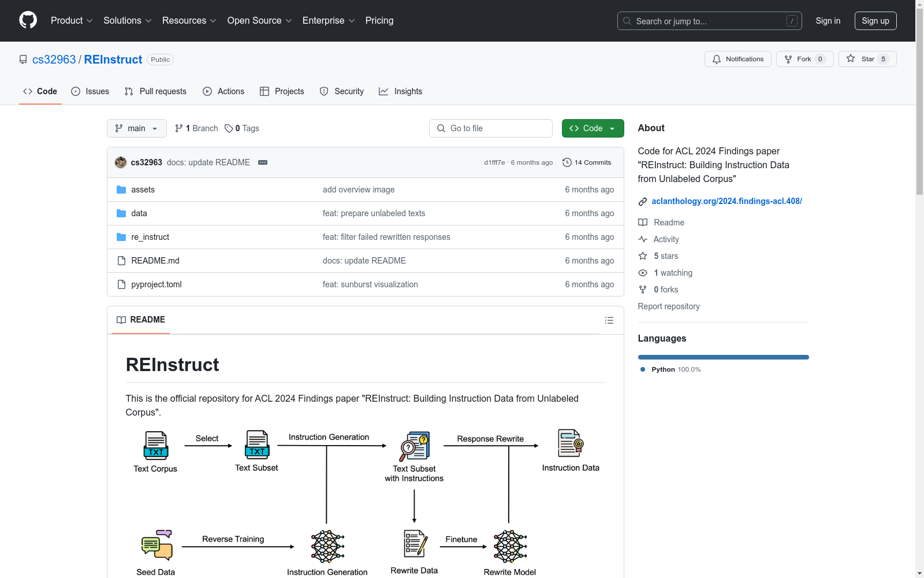
Task: Expand the Solutions menu
Action: click(x=128, y=20)
